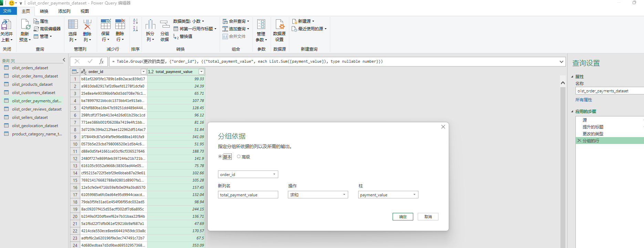This screenshot has width=644, height=248.
Task: Open 新建源 New Source menu
Action: (x=303, y=21)
